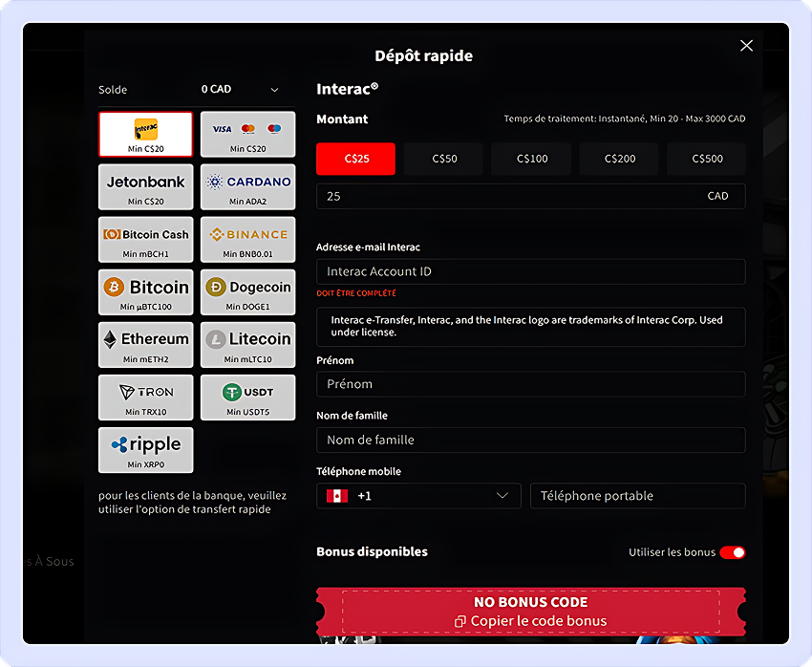
Task: Pick Cardano deposit option
Action: [247, 187]
